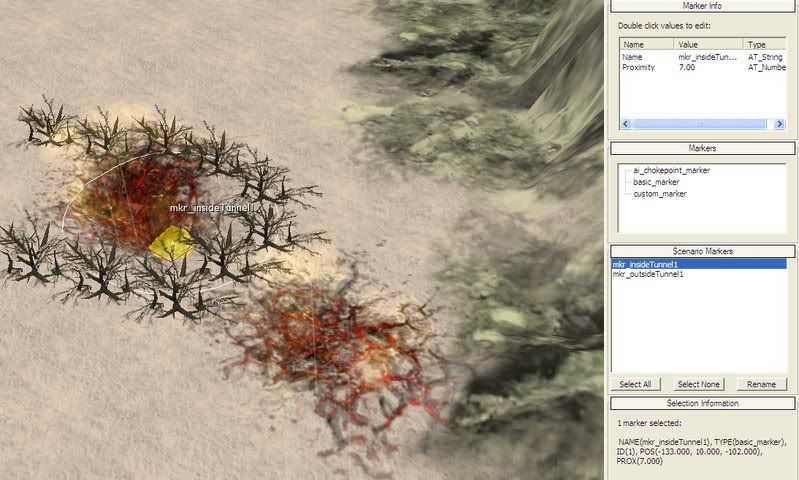Click the Name column header
799x480 pixels.
coord(647,44)
